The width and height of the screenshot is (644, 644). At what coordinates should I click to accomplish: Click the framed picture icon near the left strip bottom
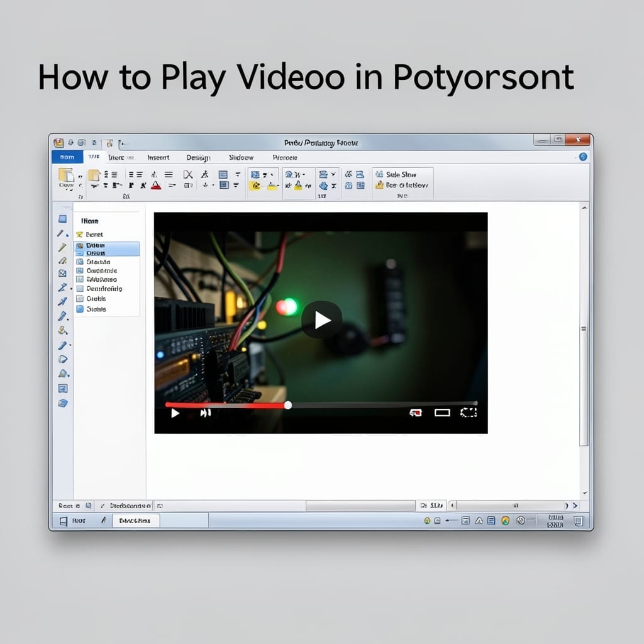pos(63,388)
